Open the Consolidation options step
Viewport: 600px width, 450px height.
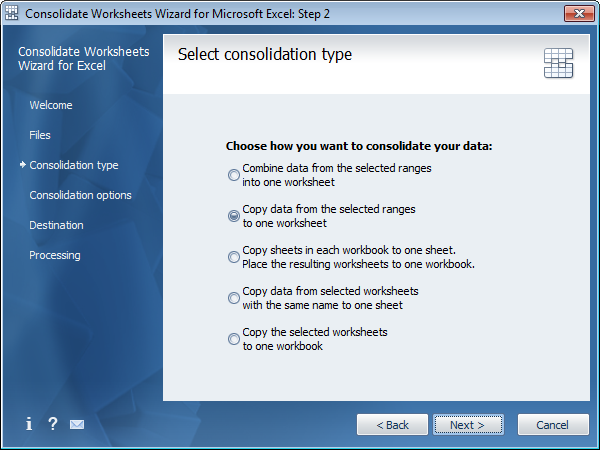tap(80, 195)
